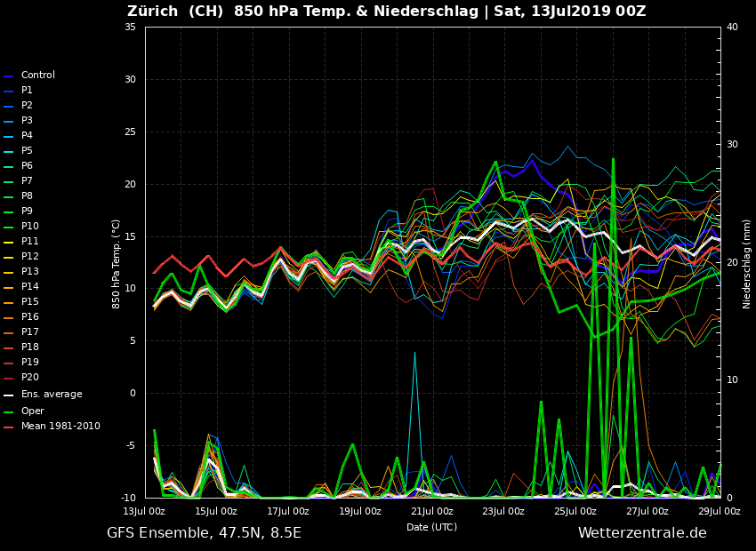Click the red Mean 1981-2010 line swatch

pyautogui.click(x=9, y=427)
